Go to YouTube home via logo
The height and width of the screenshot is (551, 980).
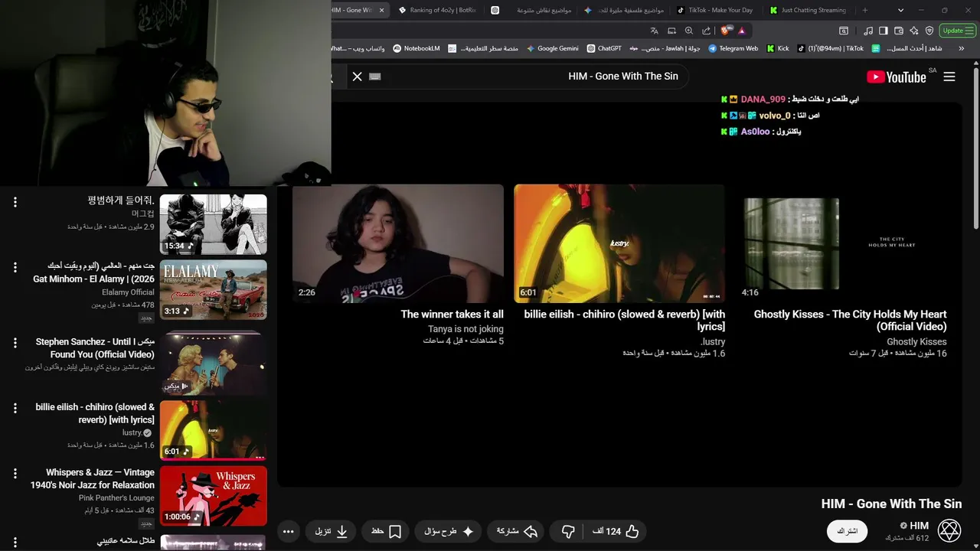click(x=897, y=77)
